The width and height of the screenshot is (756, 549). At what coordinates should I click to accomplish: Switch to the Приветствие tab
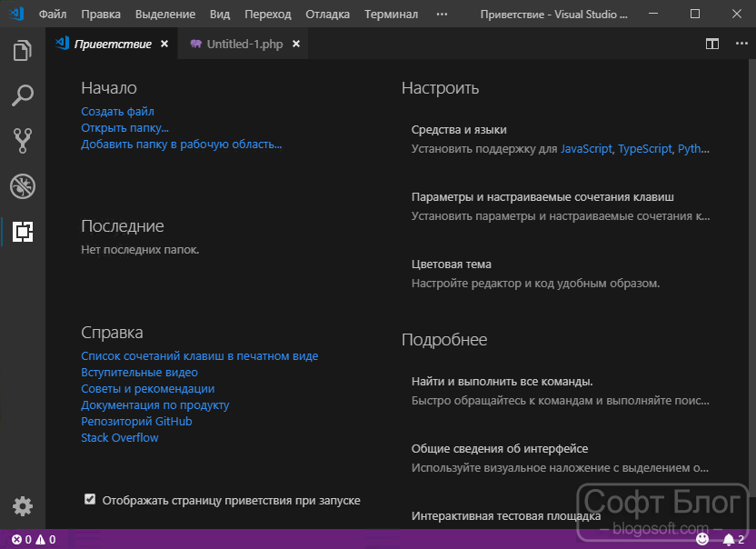(112, 44)
